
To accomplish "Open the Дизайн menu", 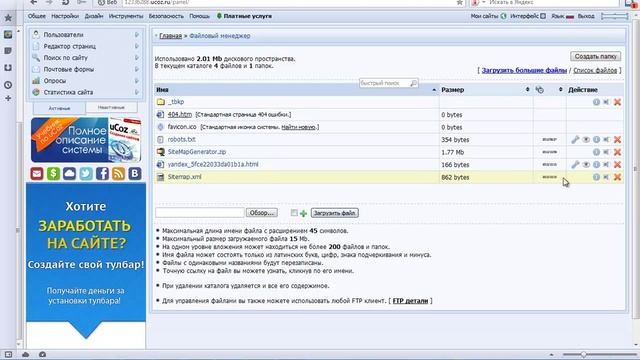I will point(94,16).
